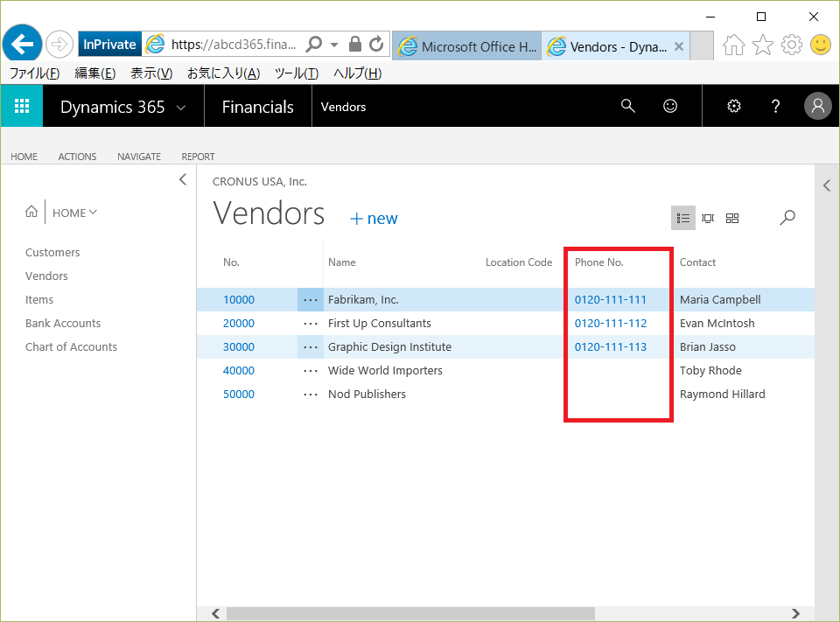The height and width of the screenshot is (622, 840).
Task: Switch to list view layout icon
Action: click(x=683, y=218)
